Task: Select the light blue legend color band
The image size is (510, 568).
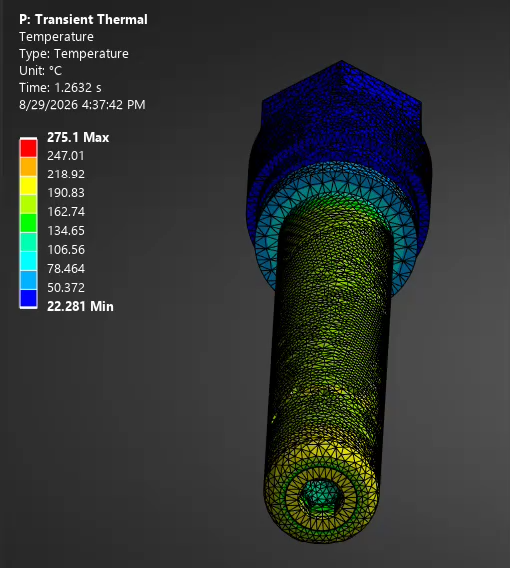Action: click(28, 280)
